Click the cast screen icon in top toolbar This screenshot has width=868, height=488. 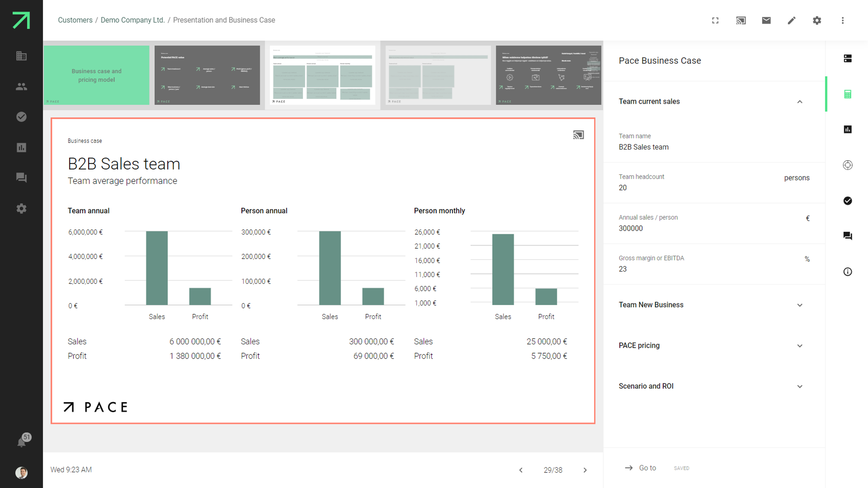(x=741, y=20)
